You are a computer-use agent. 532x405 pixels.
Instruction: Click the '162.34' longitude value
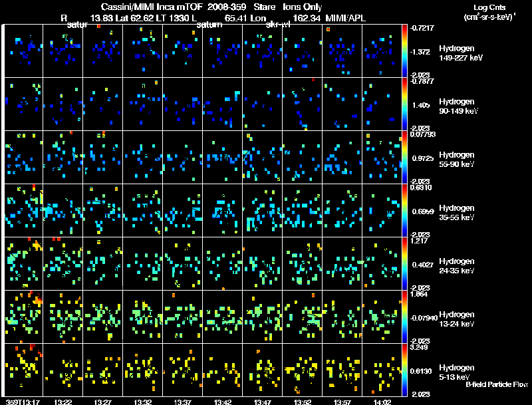point(307,18)
